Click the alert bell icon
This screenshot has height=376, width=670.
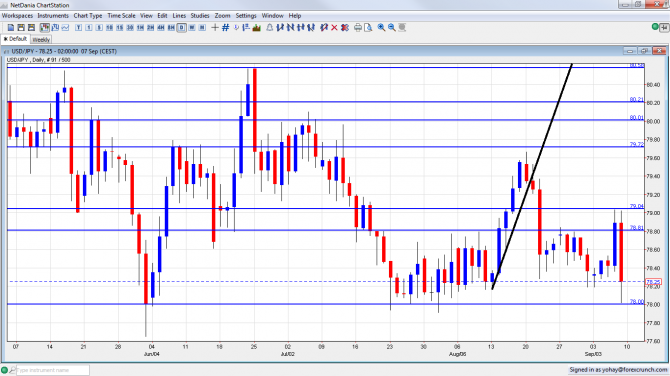pyautogui.click(x=270, y=27)
